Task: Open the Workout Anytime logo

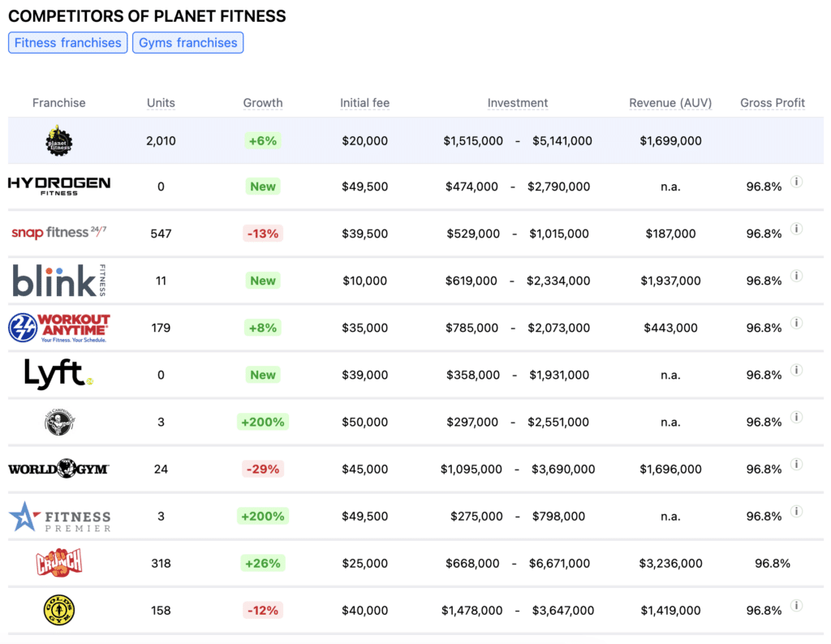Action: click(58, 328)
